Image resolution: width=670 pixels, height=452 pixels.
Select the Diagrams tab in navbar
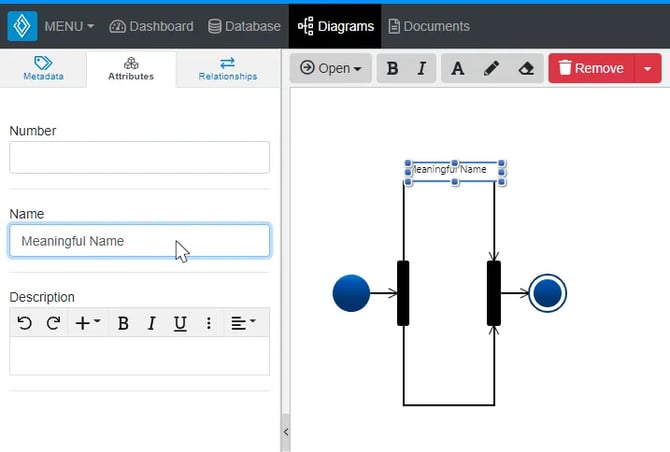pyautogui.click(x=335, y=26)
